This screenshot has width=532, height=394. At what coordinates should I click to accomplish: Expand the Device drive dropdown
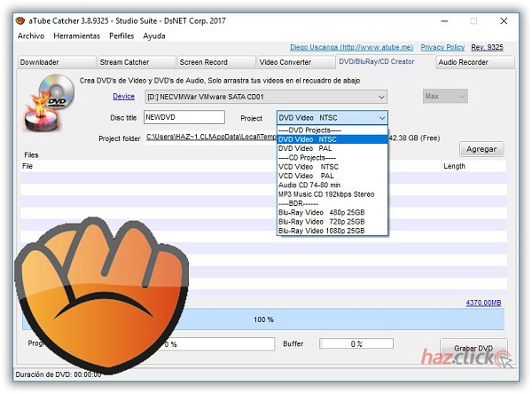266,97
